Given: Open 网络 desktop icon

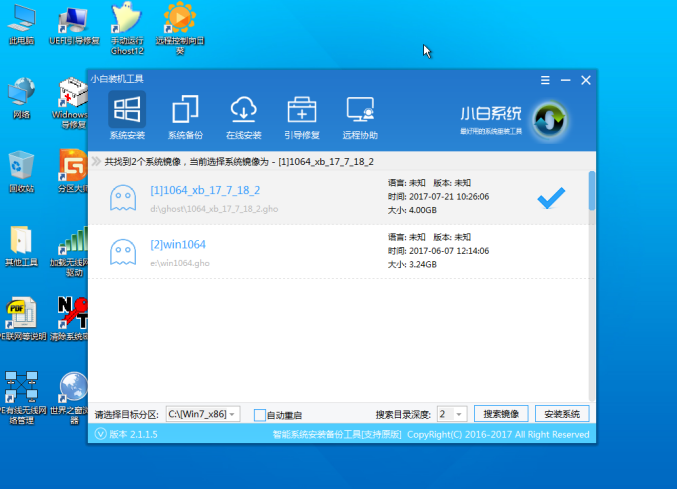Looking at the screenshot, I should click(22, 98).
